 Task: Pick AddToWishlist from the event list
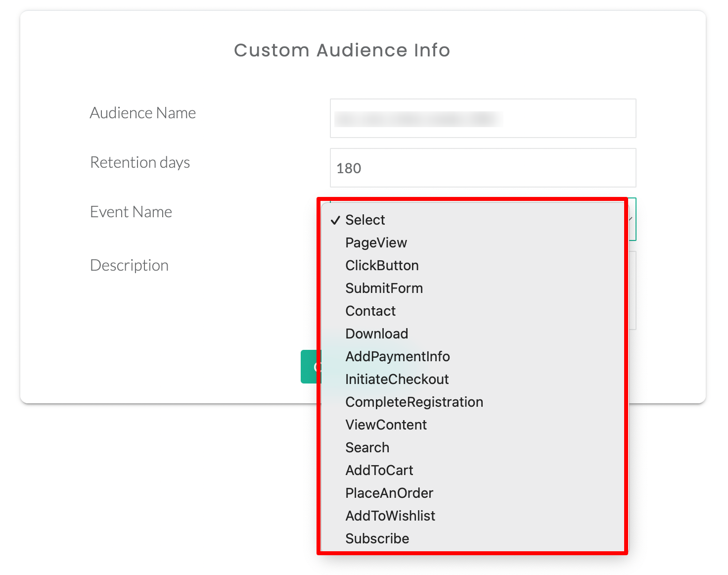point(390,516)
